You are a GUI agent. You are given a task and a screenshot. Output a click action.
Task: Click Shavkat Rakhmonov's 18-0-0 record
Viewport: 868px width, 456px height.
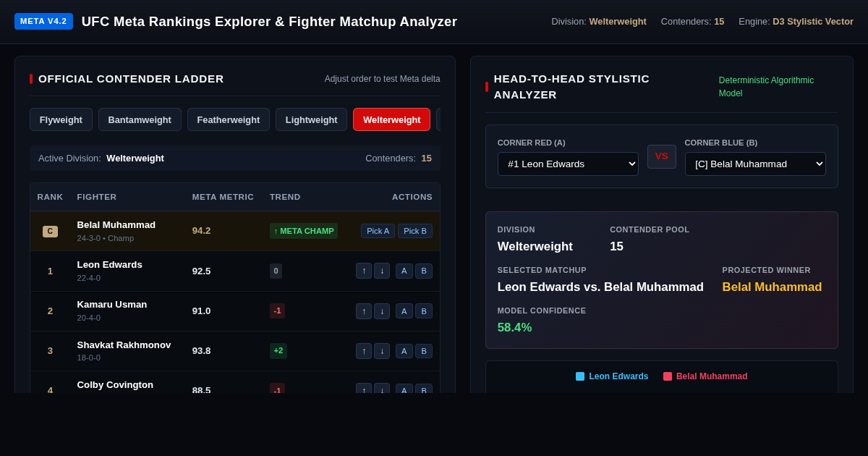89,358
